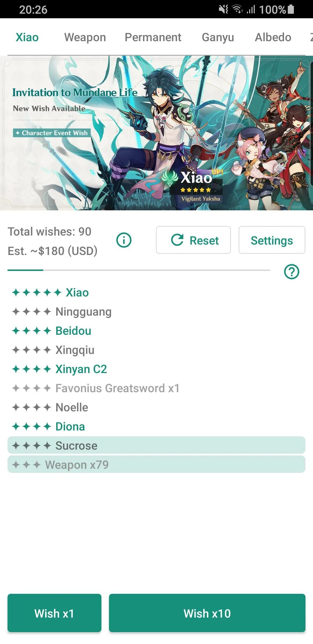Tap the Wi-Fi signal status icon
313x644 pixels.
[x=238, y=9]
